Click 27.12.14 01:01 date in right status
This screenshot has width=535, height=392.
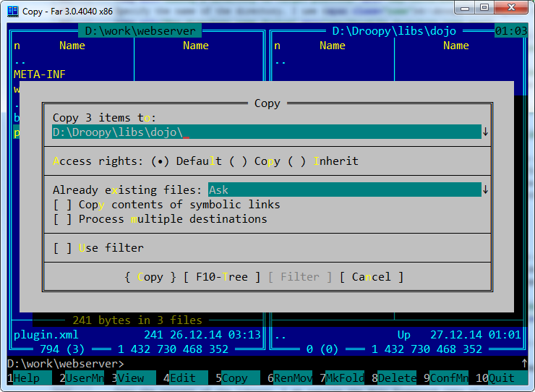click(475, 335)
